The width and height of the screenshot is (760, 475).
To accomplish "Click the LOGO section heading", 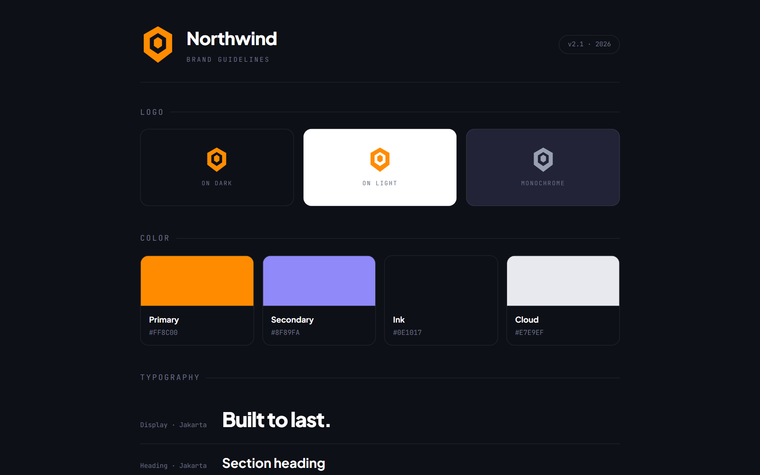I will pos(152,112).
